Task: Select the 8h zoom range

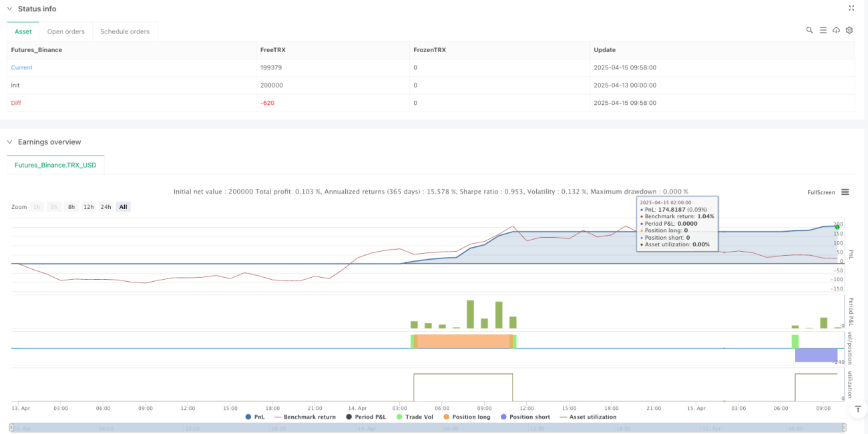Action: click(x=71, y=207)
